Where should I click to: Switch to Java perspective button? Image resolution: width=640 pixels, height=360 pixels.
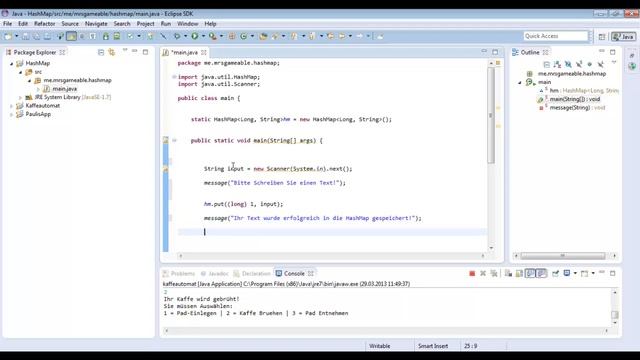(x=623, y=37)
